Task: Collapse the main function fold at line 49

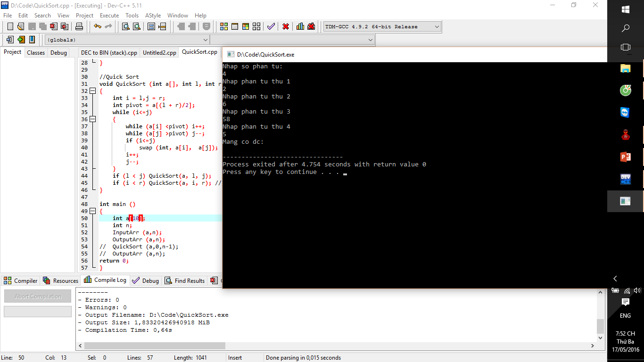Action: (93, 211)
